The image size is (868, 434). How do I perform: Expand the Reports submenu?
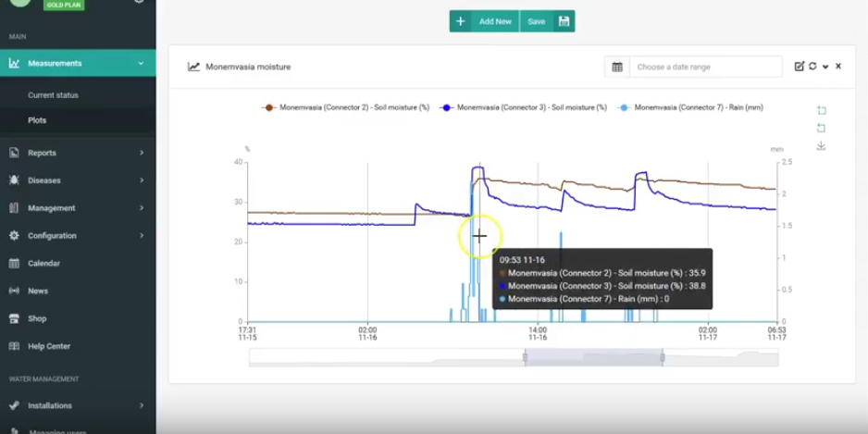click(141, 153)
